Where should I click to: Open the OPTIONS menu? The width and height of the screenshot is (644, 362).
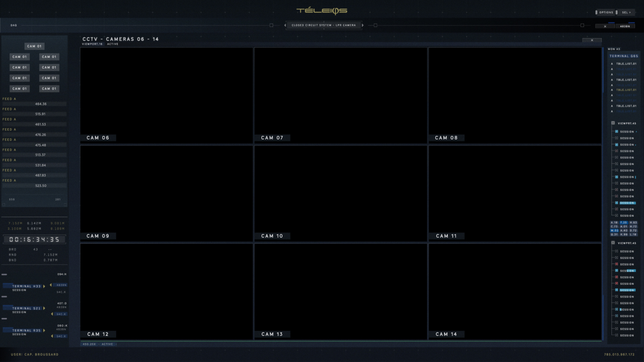606,12
